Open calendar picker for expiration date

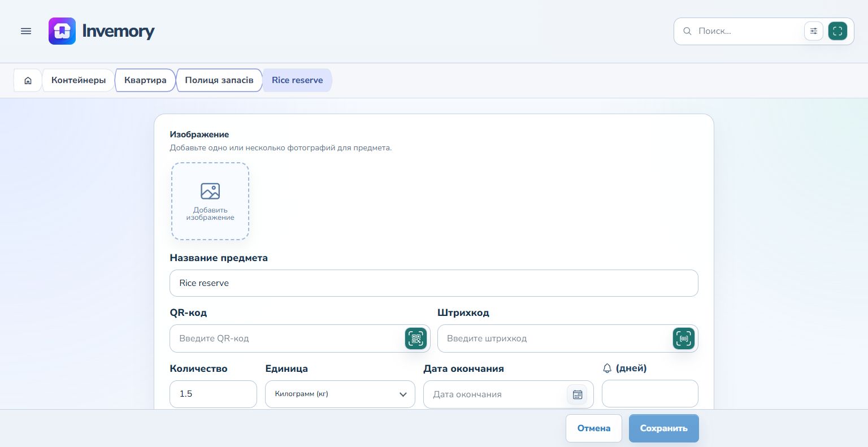577,394
